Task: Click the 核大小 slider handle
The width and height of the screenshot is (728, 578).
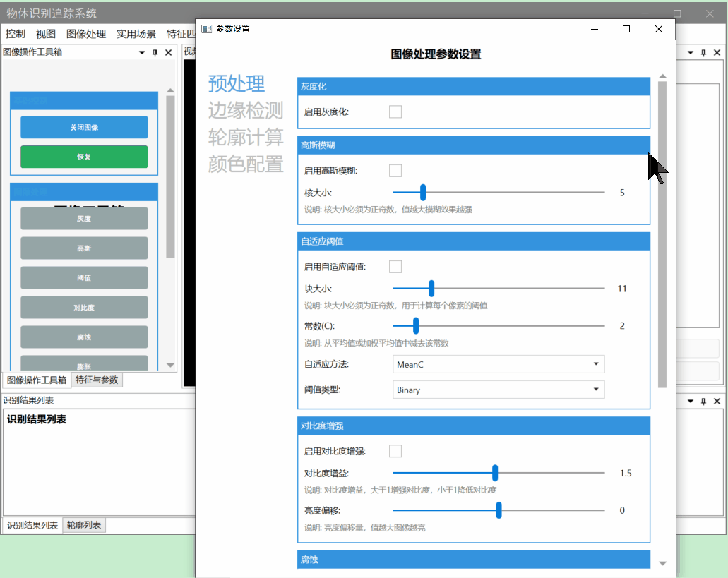Action: [x=423, y=192]
